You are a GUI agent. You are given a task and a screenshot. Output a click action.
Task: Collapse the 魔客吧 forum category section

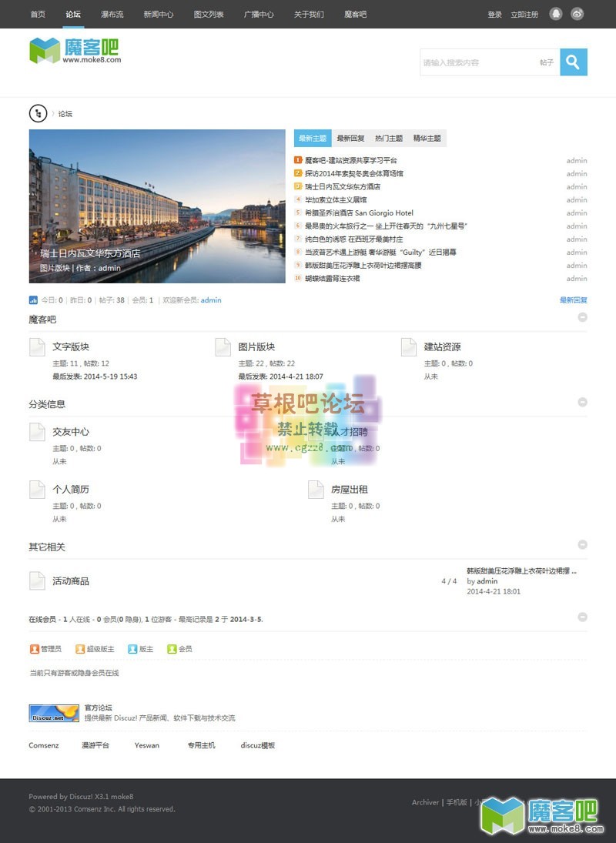click(x=582, y=317)
